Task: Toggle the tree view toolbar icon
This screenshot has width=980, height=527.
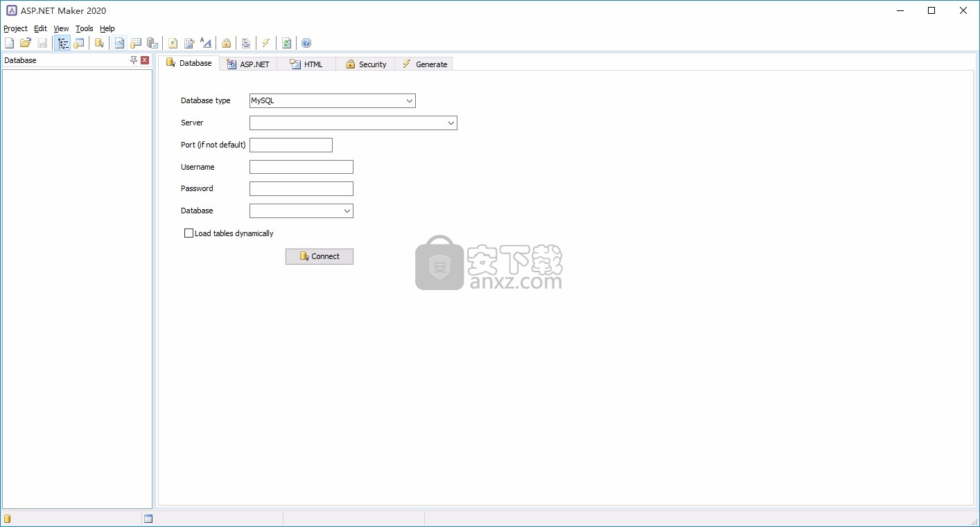Action: point(62,43)
